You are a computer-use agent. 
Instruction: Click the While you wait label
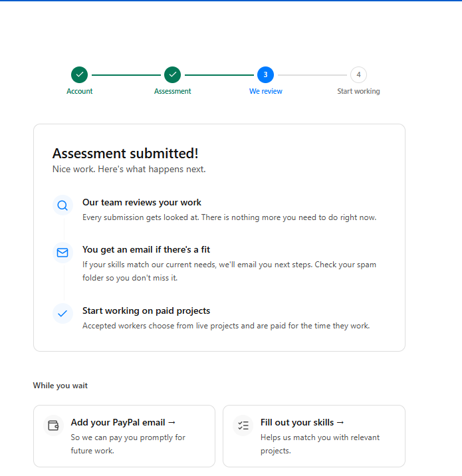point(60,386)
